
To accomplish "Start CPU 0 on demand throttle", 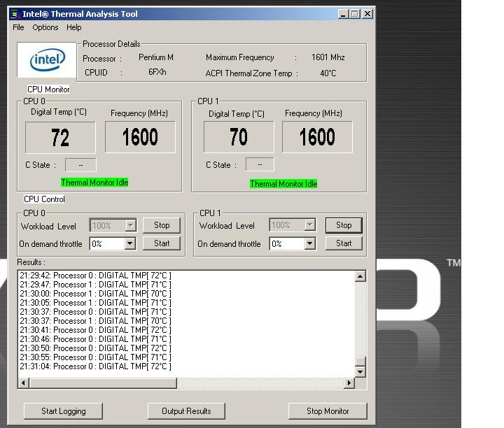I will tap(162, 243).
